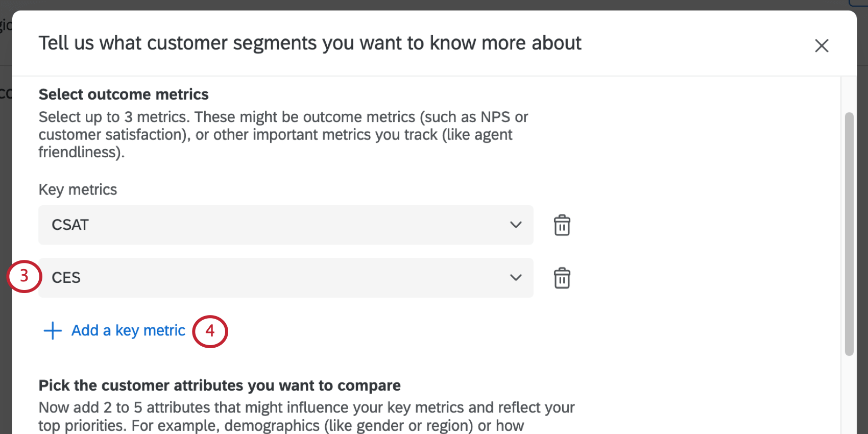This screenshot has height=434, width=868.
Task: Delete the CES metric using its trash icon
Action: pos(562,278)
